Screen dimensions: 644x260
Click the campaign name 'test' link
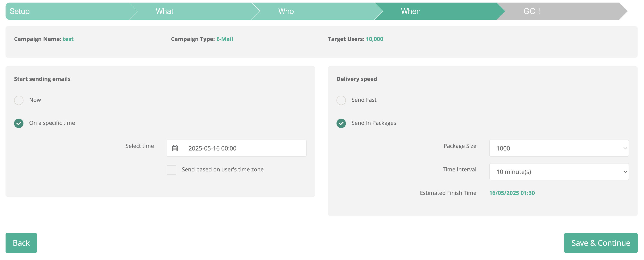coord(68,39)
